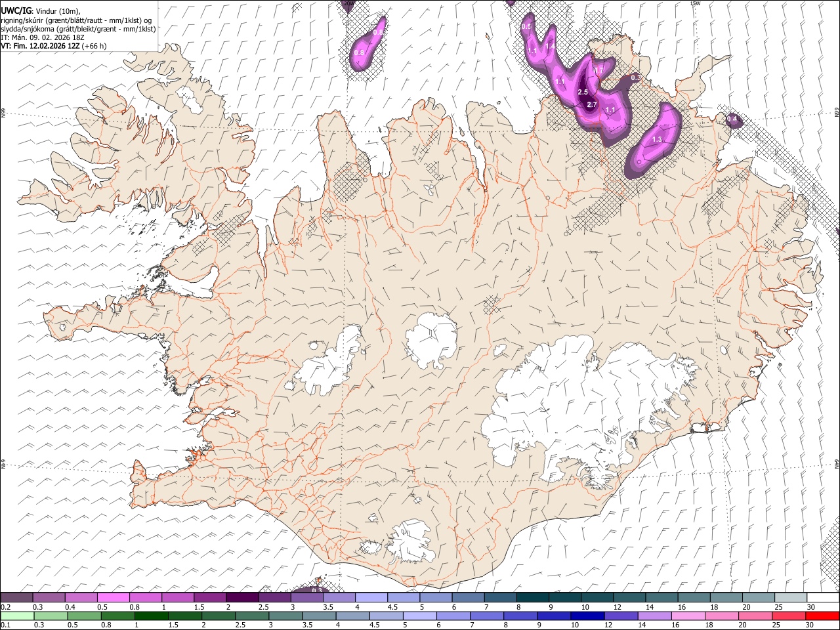Click the '20W' longitude label

[x=348, y=3]
